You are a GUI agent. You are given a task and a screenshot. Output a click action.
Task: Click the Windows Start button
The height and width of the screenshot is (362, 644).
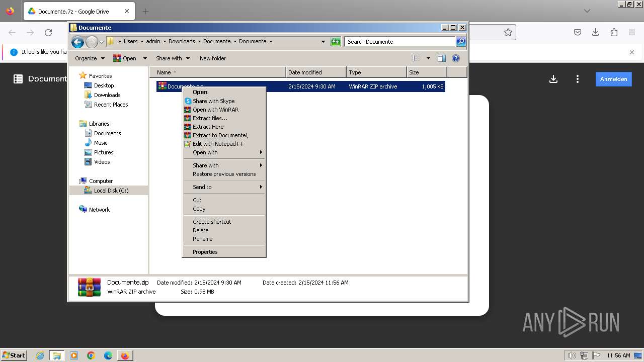click(x=14, y=355)
